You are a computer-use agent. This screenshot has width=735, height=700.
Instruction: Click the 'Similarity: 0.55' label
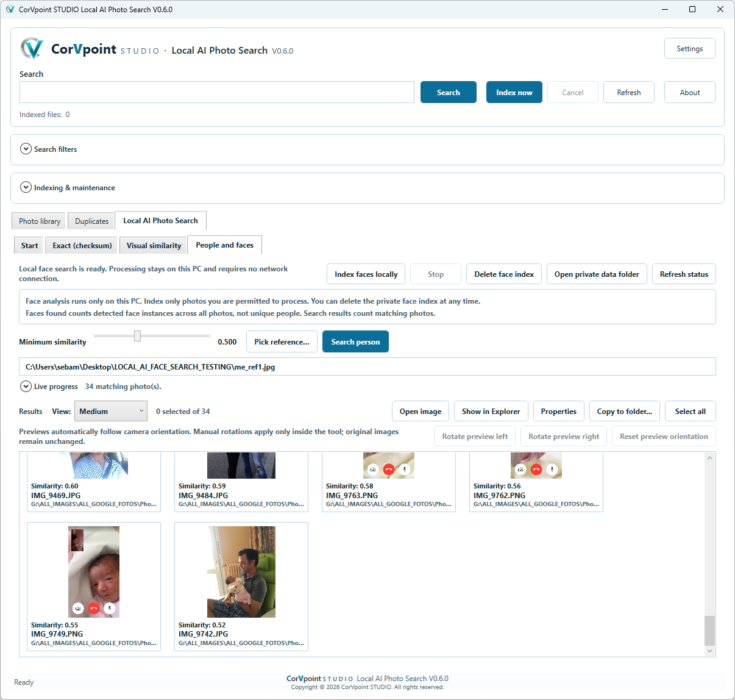54,625
